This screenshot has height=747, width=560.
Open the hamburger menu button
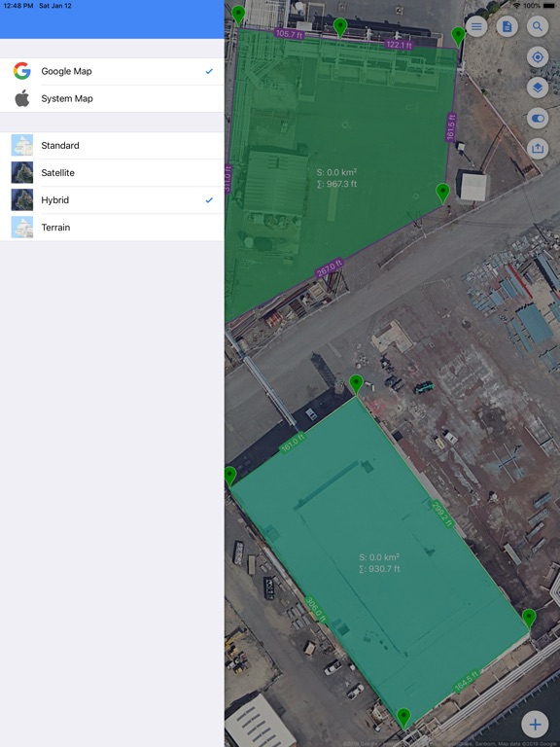point(476,26)
